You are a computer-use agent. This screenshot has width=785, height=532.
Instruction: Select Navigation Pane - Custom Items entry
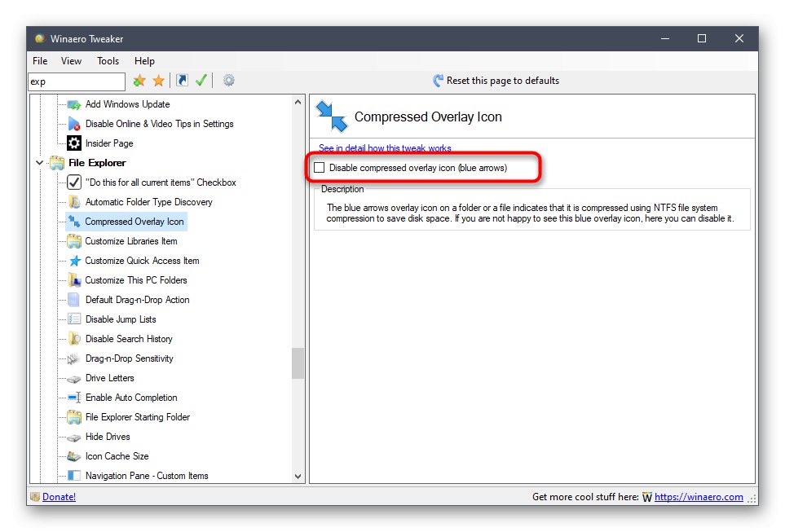147,476
